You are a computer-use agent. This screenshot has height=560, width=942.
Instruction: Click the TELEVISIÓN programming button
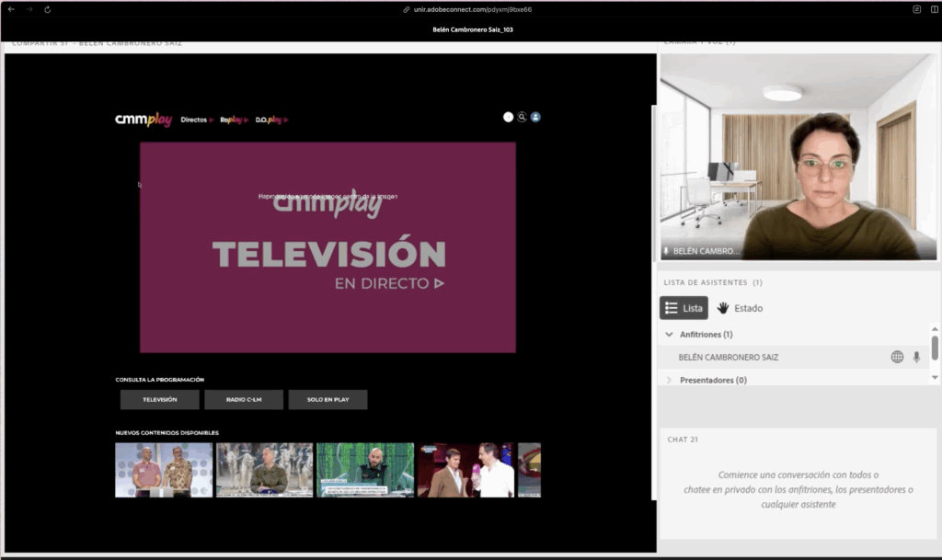[159, 400]
